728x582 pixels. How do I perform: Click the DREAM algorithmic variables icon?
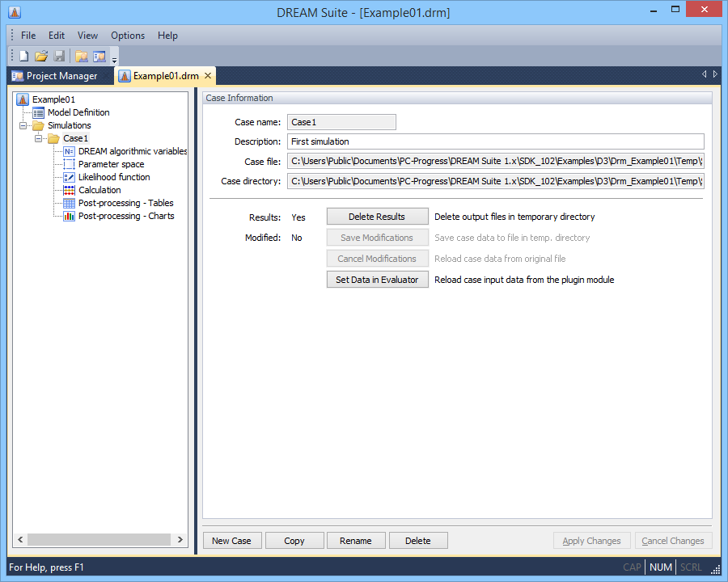[x=69, y=151]
